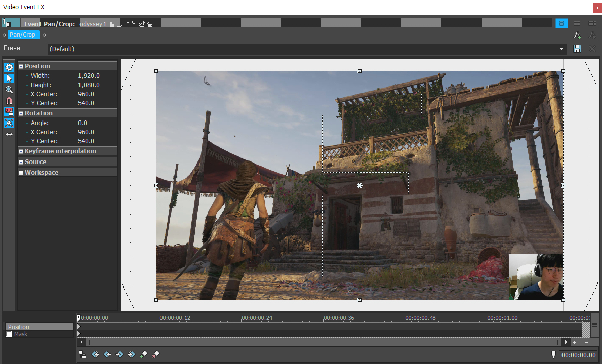Image resolution: width=602 pixels, height=364 pixels.
Task: Toggle Move Freely arrows icon
Action: (9, 134)
